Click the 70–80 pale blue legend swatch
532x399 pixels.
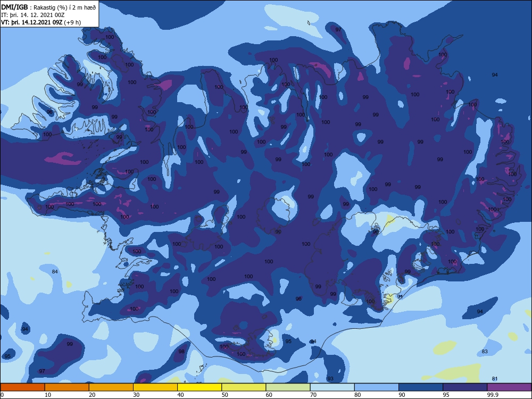click(332, 387)
